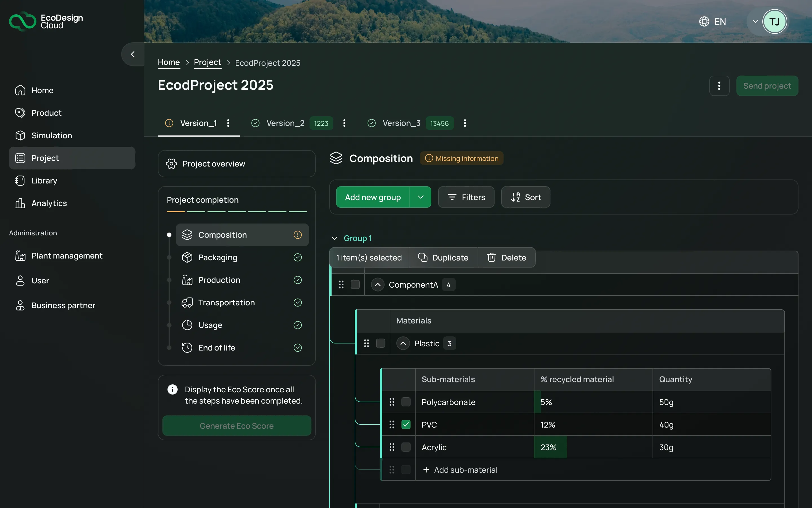Image resolution: width=812 pixels, height=508 pixels.
Task: Click the Missing information badge
Action: 461,158
